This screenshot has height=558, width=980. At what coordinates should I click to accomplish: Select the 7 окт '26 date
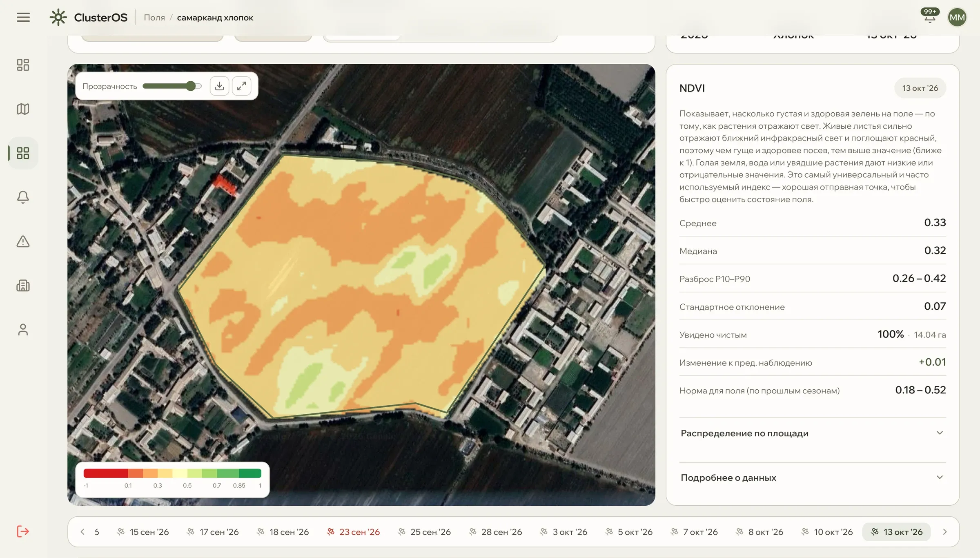[694, 531]
